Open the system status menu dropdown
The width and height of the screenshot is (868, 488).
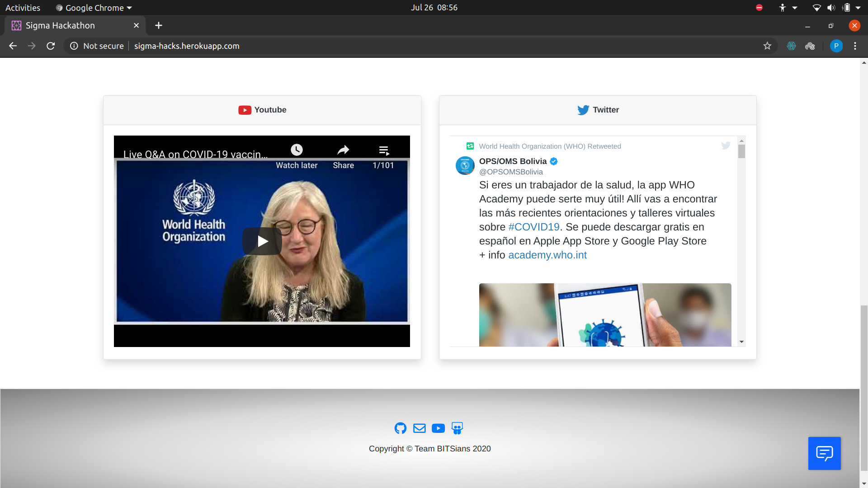pos(858,8)
